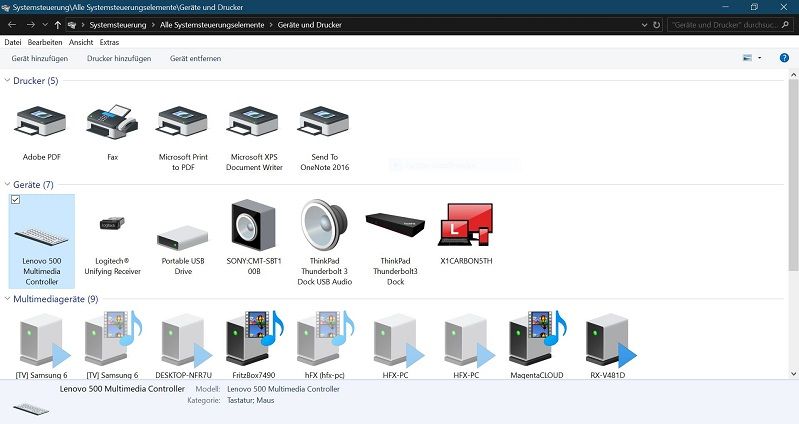Collapse the Drucker (5) group
Image resolution: width=799 pixels, height=424 pixels.
(x=7, y=81)
